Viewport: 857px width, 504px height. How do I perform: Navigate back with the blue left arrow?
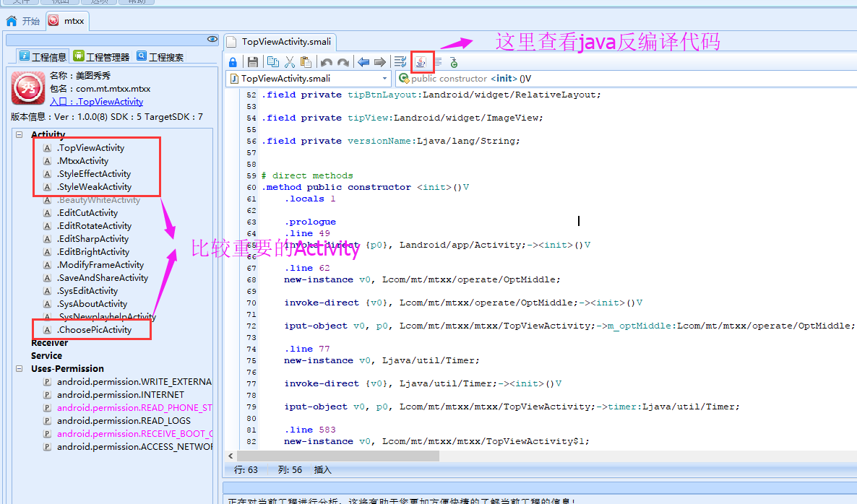363,62
